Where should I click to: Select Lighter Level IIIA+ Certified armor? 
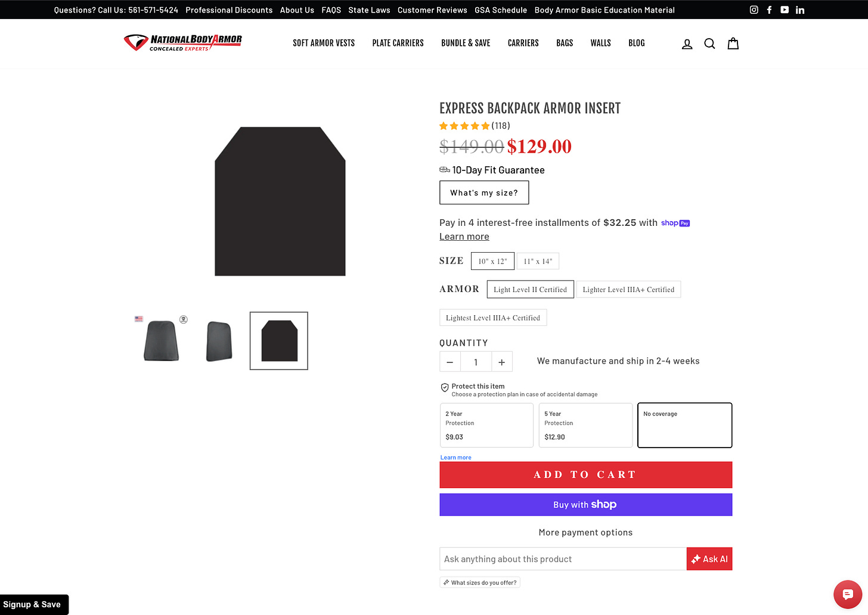pyautogui.click(x=628, y=290)
